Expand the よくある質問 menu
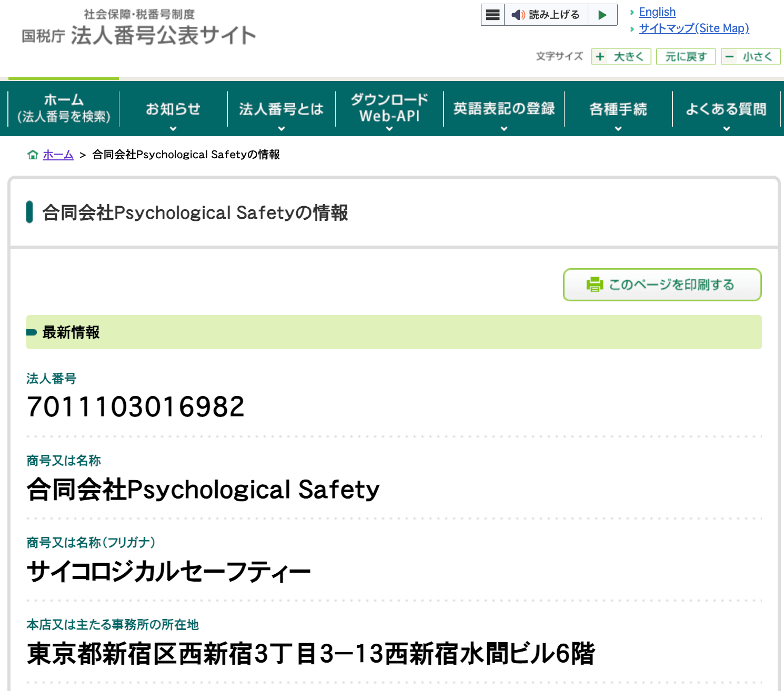This screenshot has height=691, width=784. [726, 109]
